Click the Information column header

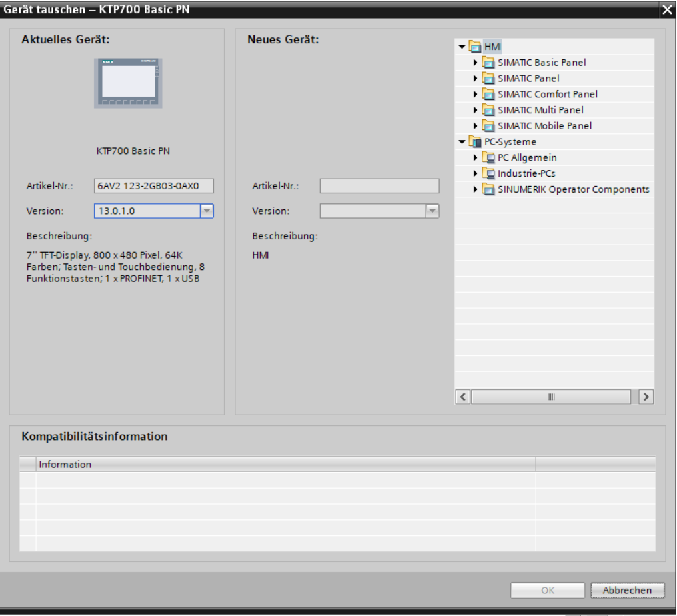point(286,465)
